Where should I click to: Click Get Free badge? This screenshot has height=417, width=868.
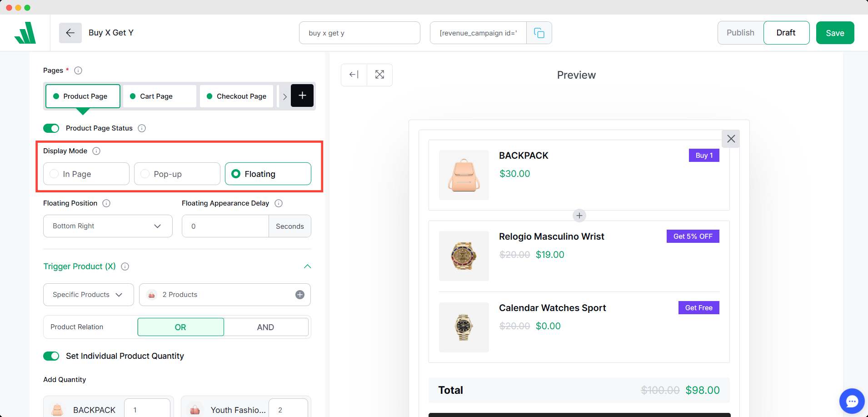point(698,307)
